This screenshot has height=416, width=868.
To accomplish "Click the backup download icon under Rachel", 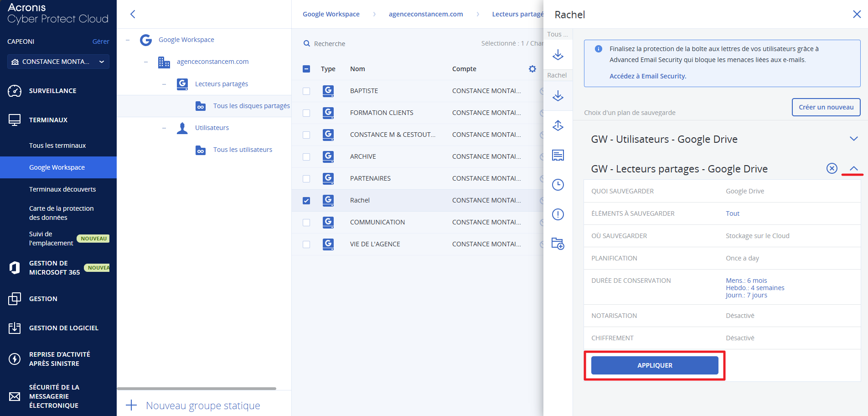I will point(558,96).
